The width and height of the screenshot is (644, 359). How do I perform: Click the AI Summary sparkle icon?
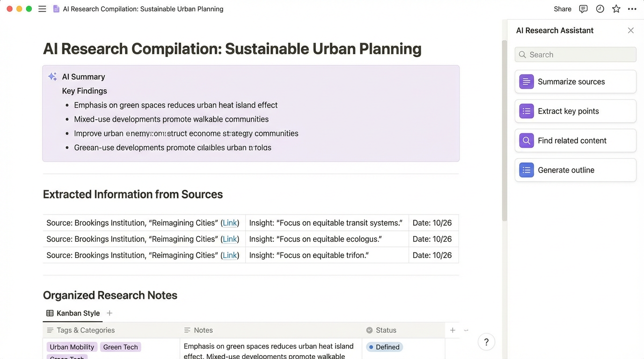click(52, 77)
